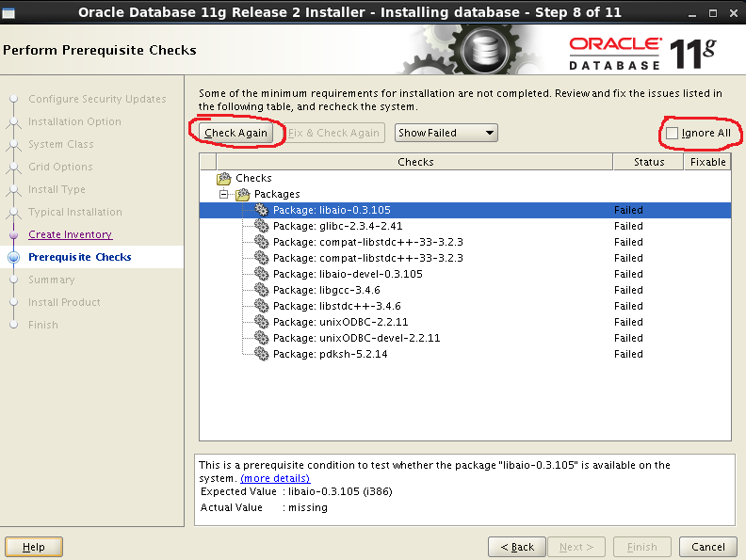The height and width of the screenshot is (560, 746).
Task: Click the gear icon beside unixODBC-devel-2.2.11
Action: 261,338
